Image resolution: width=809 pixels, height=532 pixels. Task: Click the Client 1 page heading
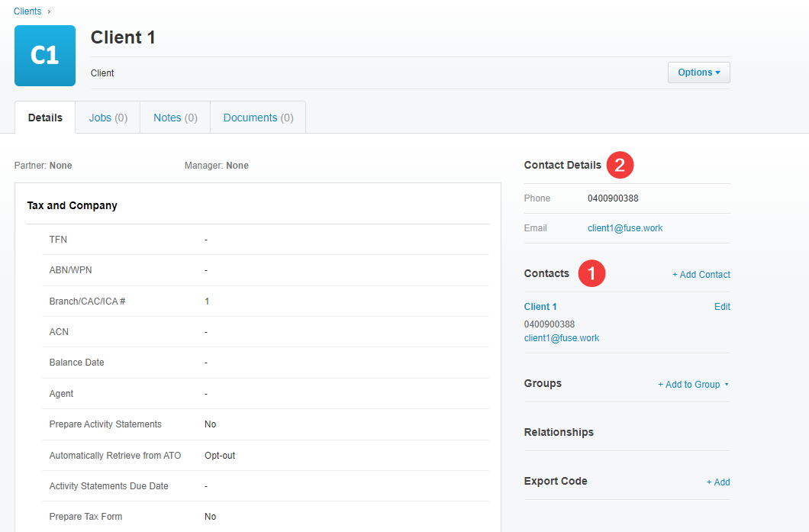point(123,37)
